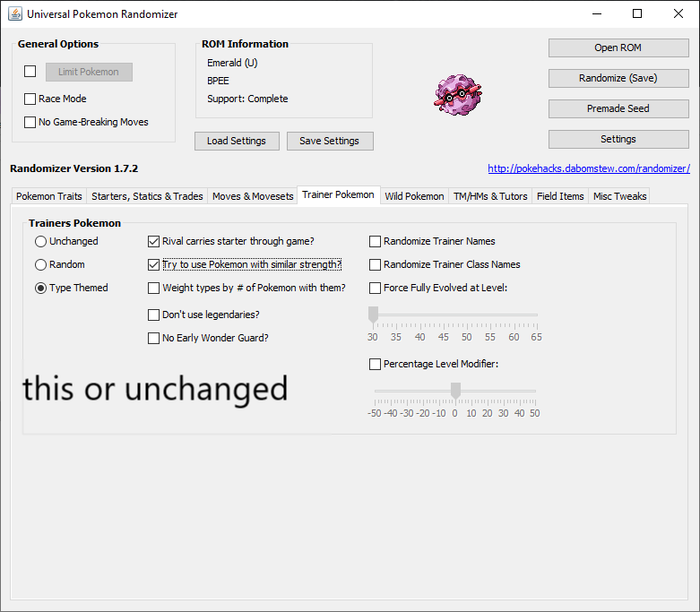This screenshot has width=700, height=612.
Task: Enable No Early Wonder Guard
Action: (153, 338)
